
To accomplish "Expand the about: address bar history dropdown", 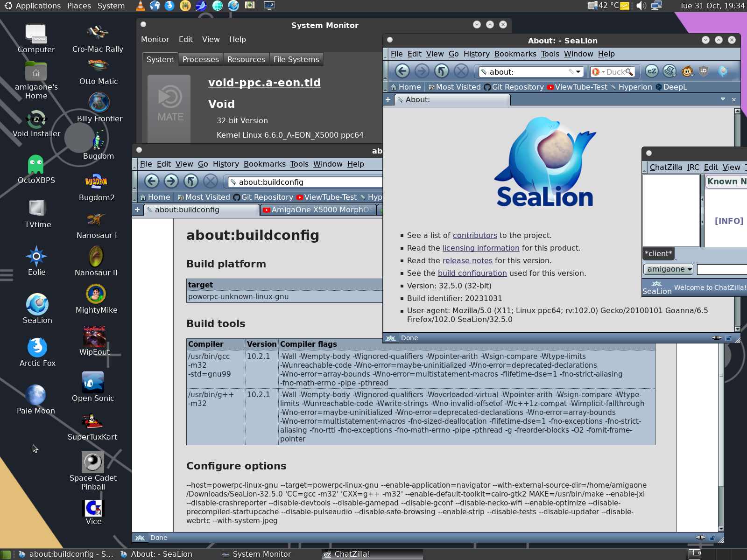I will pos(578,72).
